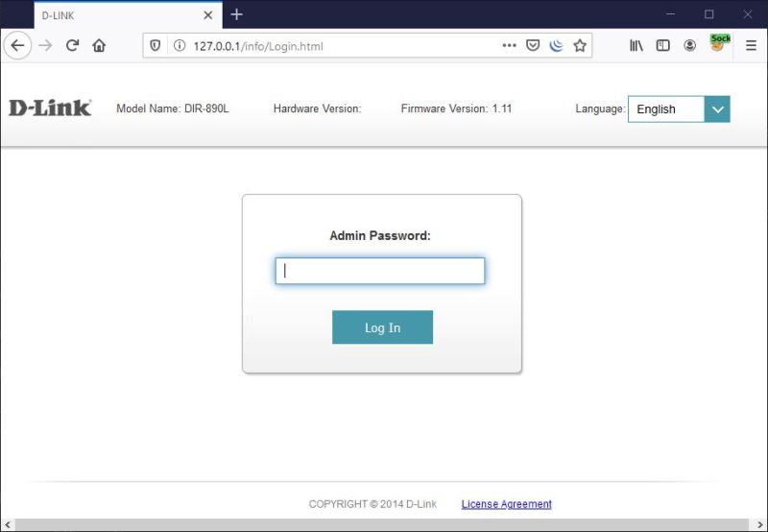
Task: Toggle the sidebar view icon
Action: 662,45
